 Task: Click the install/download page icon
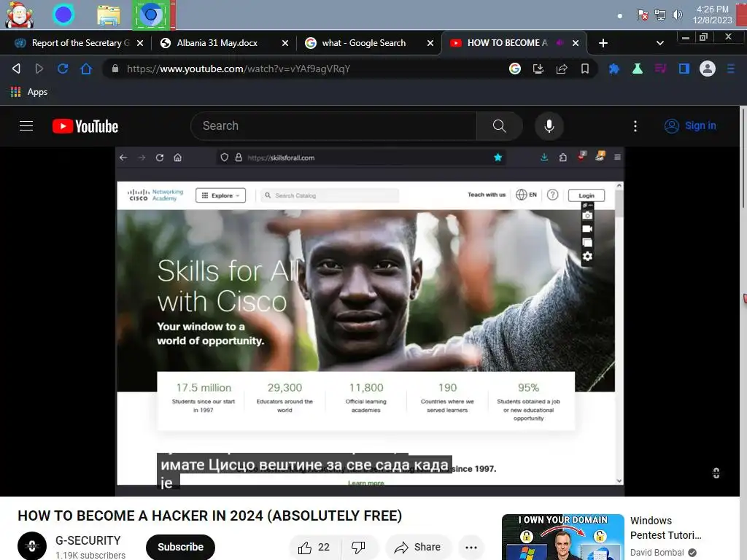[538, 69]
